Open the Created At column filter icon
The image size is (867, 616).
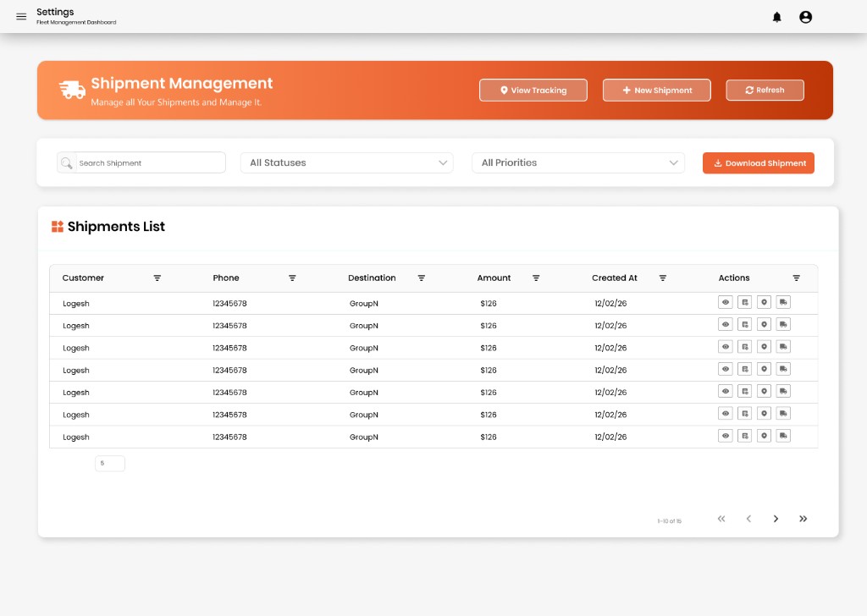point(662,278)
